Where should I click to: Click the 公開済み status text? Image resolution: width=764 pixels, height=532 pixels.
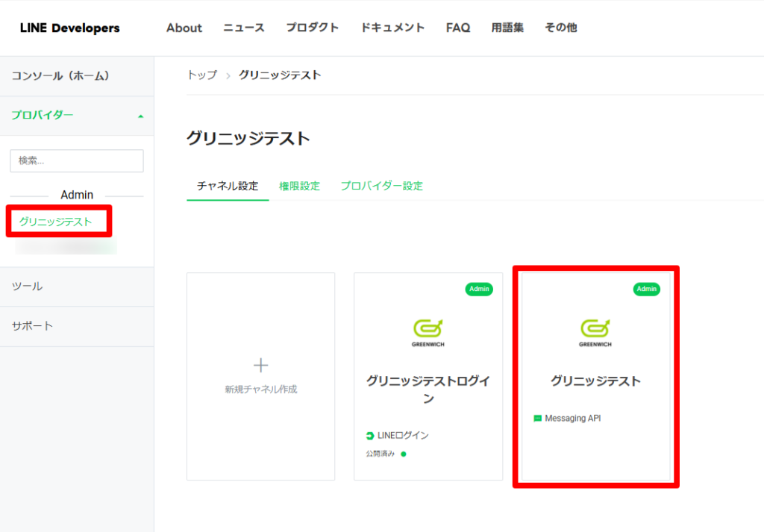tap(380, 454)
